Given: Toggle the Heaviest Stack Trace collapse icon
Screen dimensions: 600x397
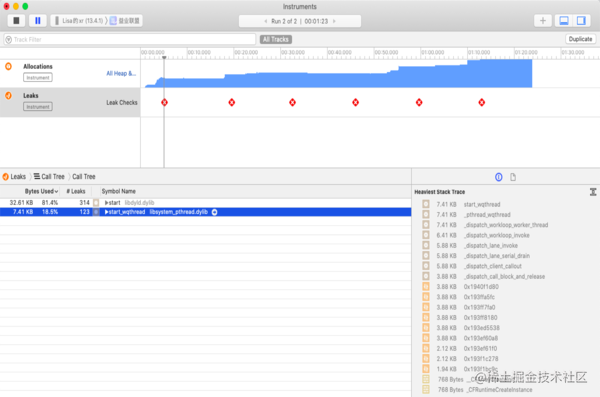Looking at the screenshot, I should (593, 192).
